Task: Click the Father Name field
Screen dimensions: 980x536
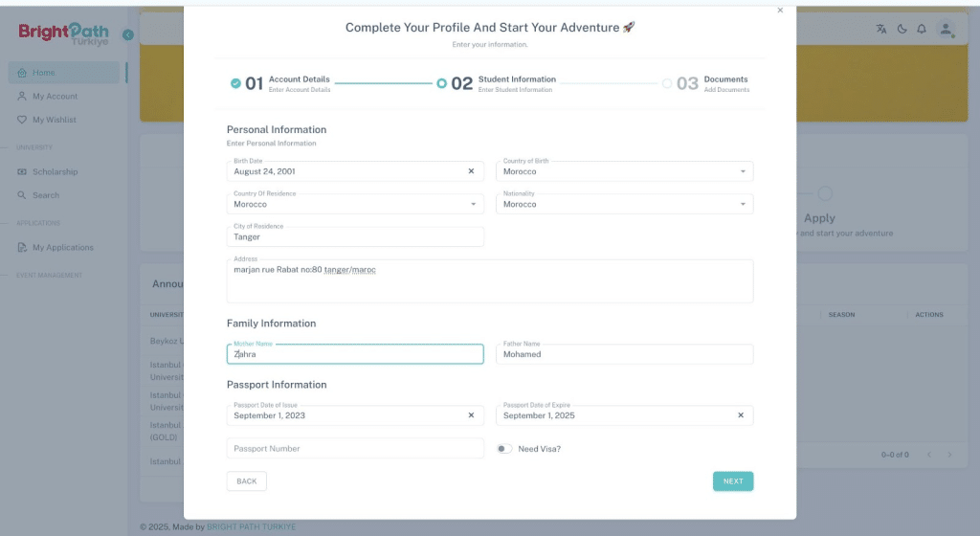Action: coord(624,354)
